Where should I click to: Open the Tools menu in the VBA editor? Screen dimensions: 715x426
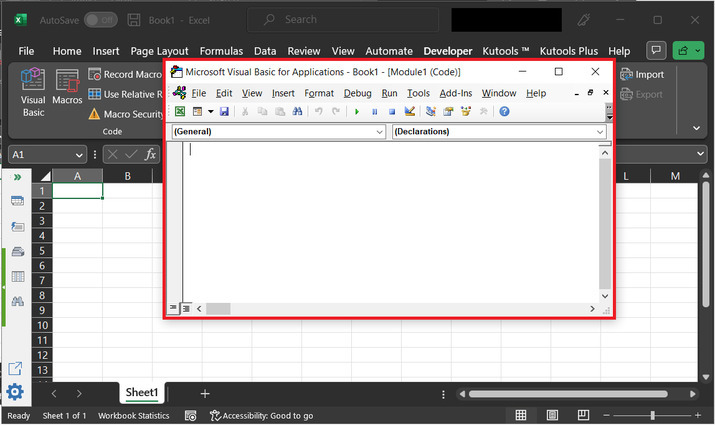(x=418, y=93)
